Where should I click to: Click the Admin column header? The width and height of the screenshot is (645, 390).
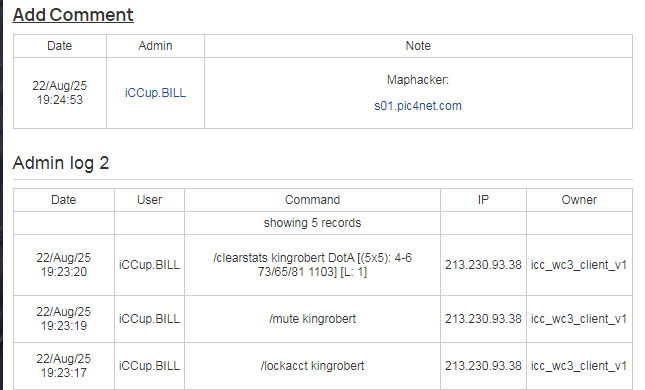click(x=155, y=46)
